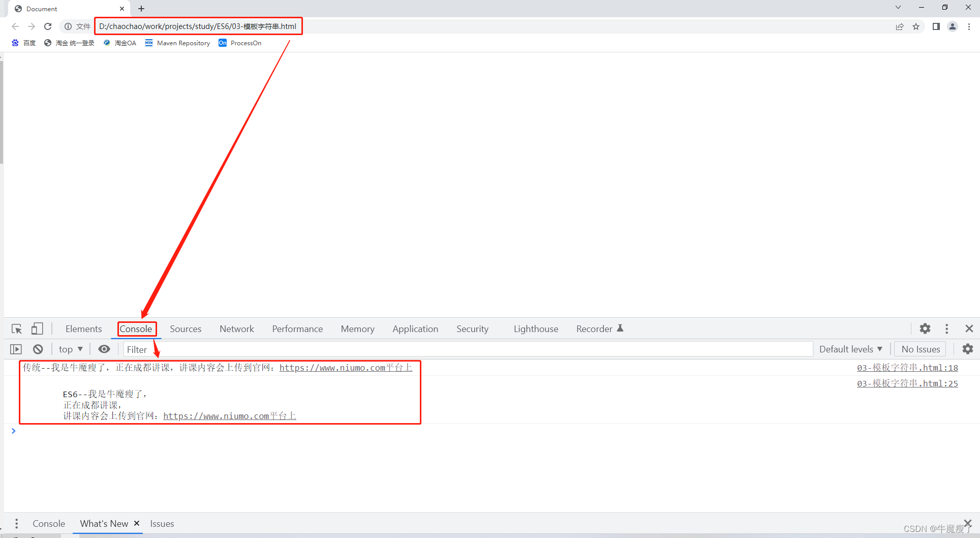
Task: Open source link 03-模板字符串.html:18
Action: (907, 368)
